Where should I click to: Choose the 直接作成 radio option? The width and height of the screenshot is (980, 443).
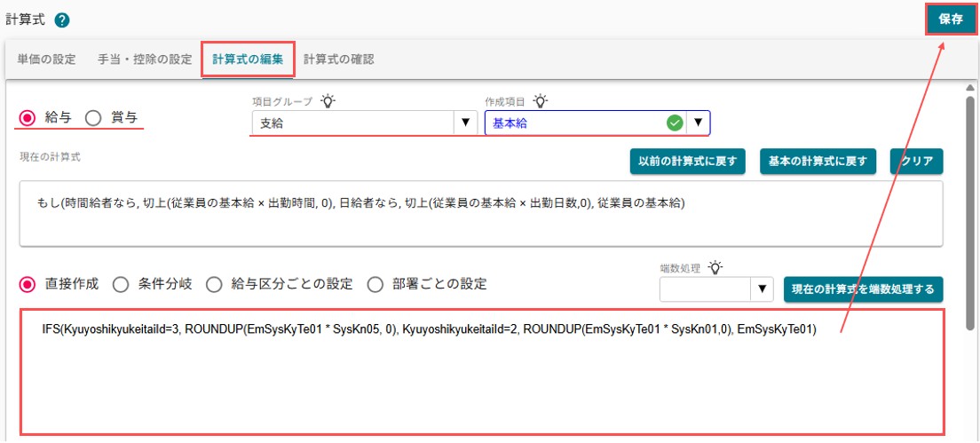28,285
